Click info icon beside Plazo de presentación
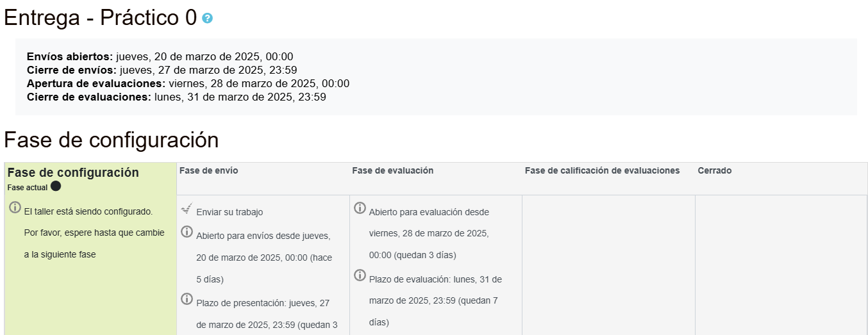 (x=187, y=298)
